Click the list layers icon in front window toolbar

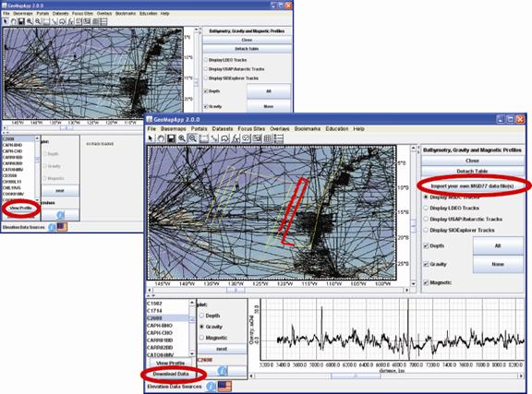click(279, 138)
